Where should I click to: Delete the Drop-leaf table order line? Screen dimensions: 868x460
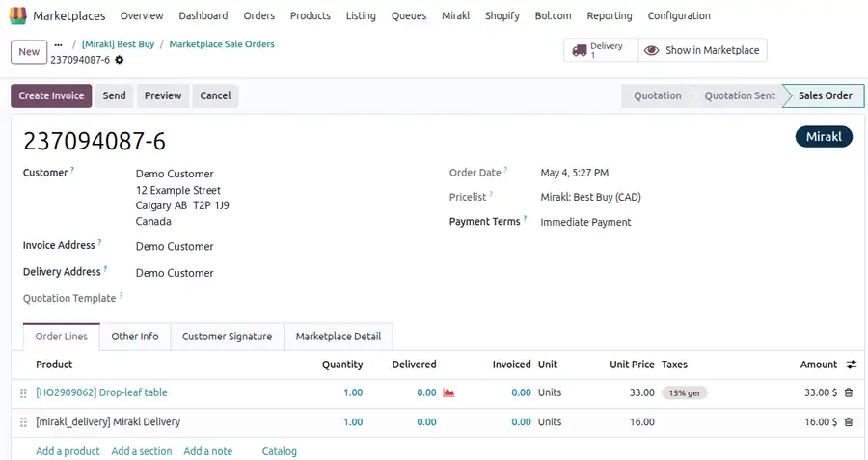tap(849, 392)
